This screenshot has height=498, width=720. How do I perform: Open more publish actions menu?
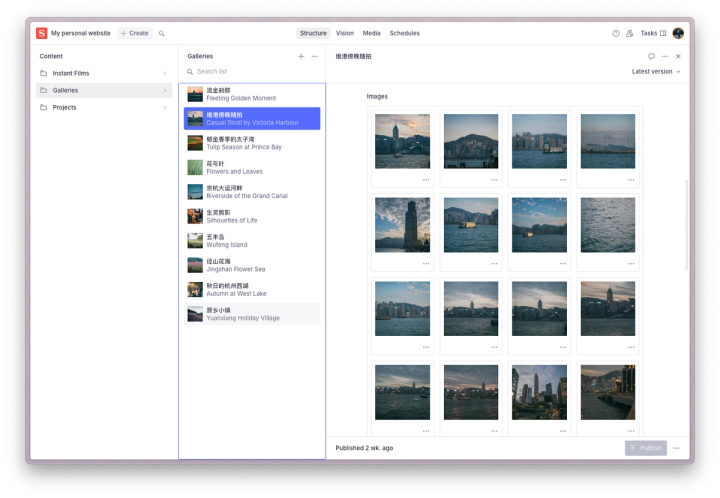click(676, 448)
